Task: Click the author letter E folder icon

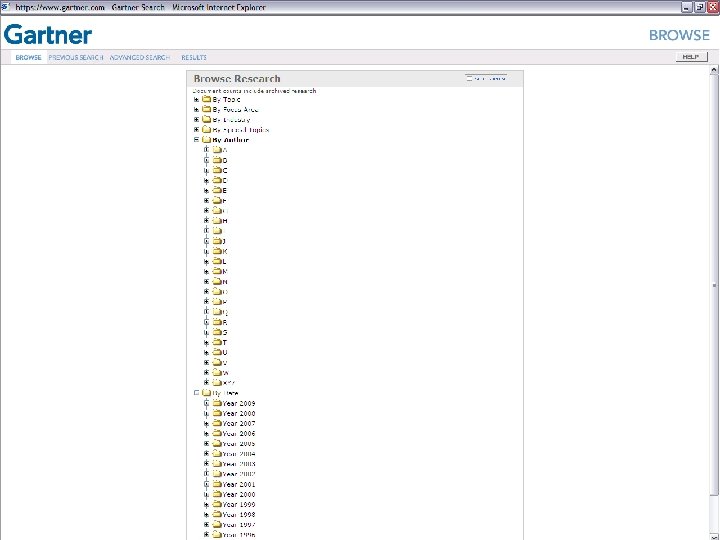Action: (x=217, y=190)
